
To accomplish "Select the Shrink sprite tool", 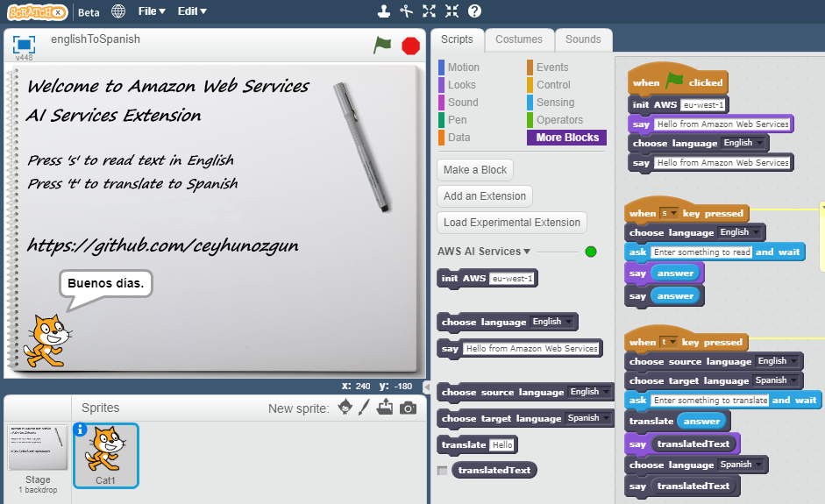I will [x=452, y=11].
